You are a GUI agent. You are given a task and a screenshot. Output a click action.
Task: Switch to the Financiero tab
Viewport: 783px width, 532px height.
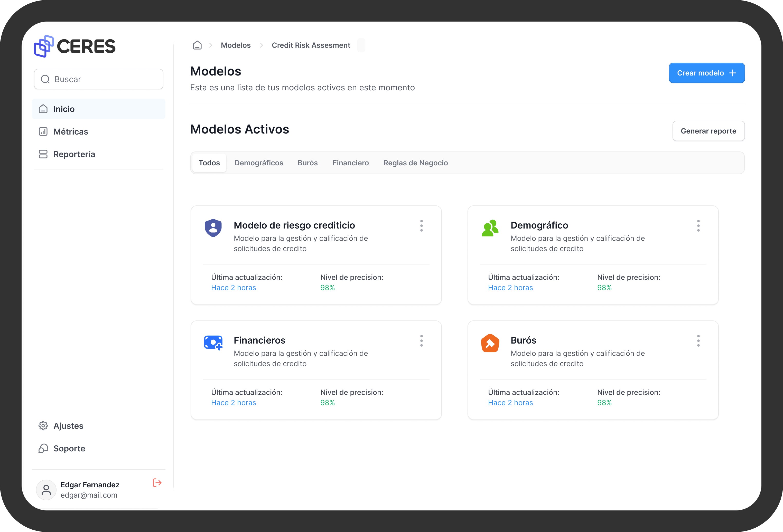(x=350, y=163)
